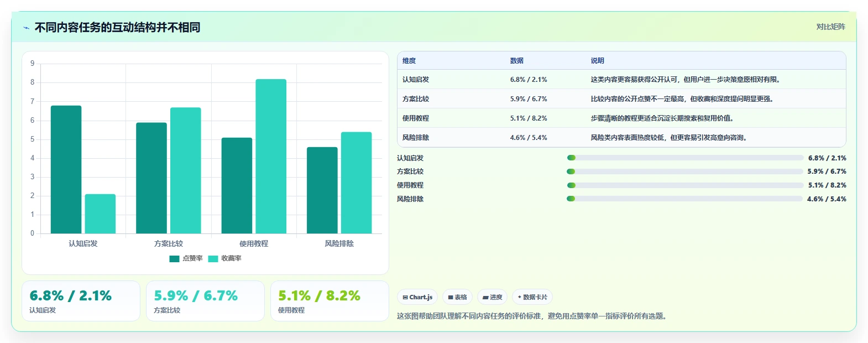Click the table data cell 4.6% / 5.4%
The image size is (868, 343).
click(x=529, y=138)
